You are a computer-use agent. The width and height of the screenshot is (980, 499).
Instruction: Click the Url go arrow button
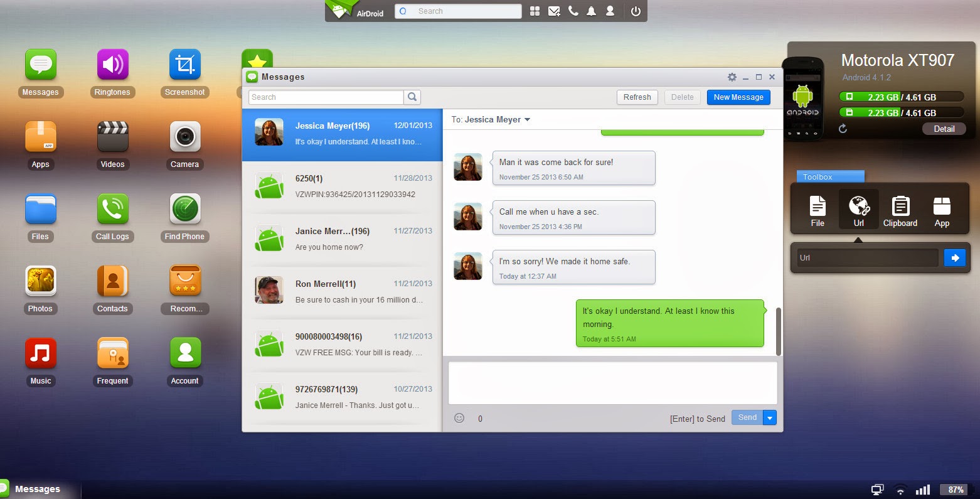point(955,258)
